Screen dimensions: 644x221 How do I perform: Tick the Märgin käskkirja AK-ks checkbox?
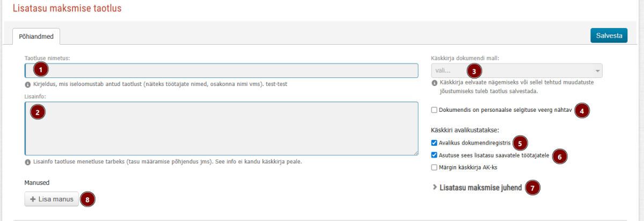tap(434, 167)
